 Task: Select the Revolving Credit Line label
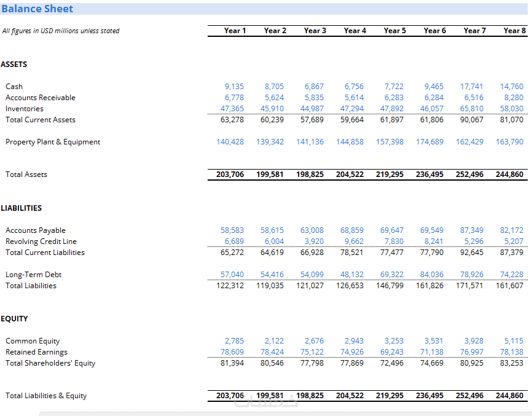tap(41, 241)
